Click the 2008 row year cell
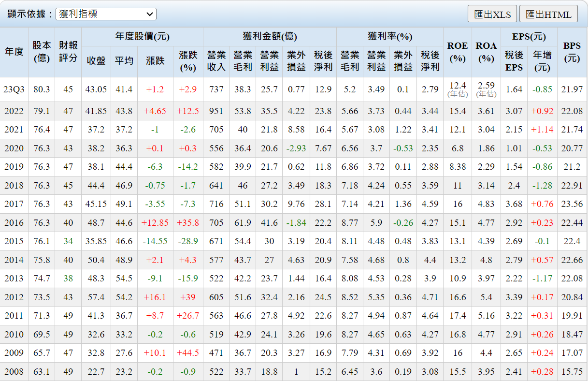The image size is (588, 381). [14, 372]
